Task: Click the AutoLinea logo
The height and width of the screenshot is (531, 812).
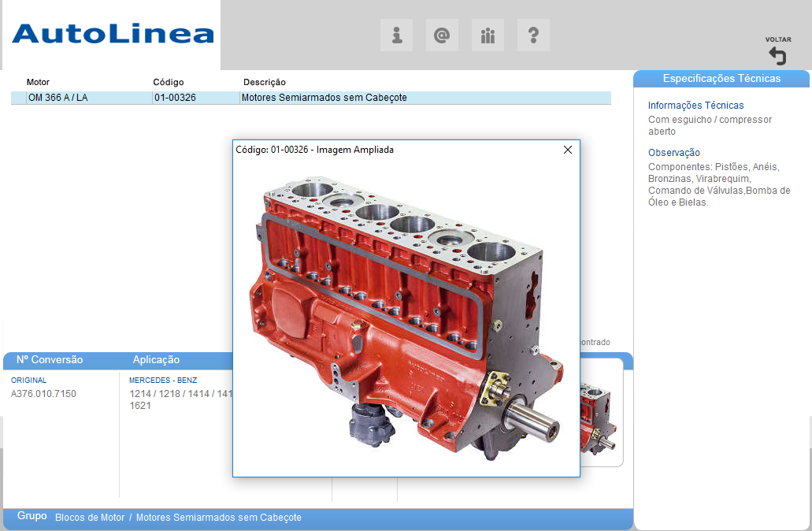Action: click(x=113, y=34)
